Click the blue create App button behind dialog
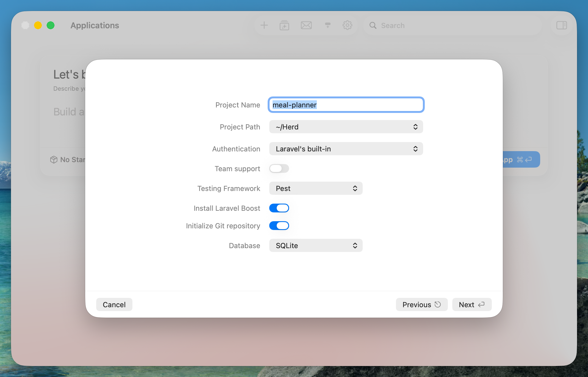588x377 pixels. pos(521,159)
